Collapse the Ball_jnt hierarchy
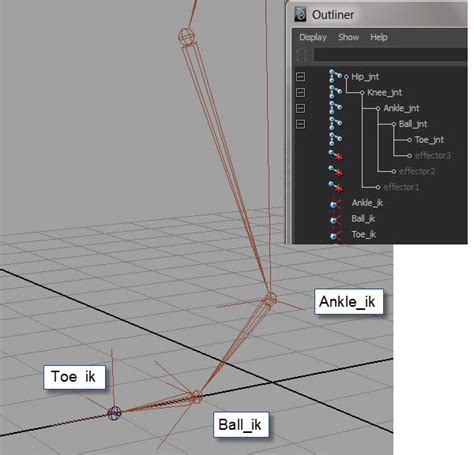 click(300, 124)
